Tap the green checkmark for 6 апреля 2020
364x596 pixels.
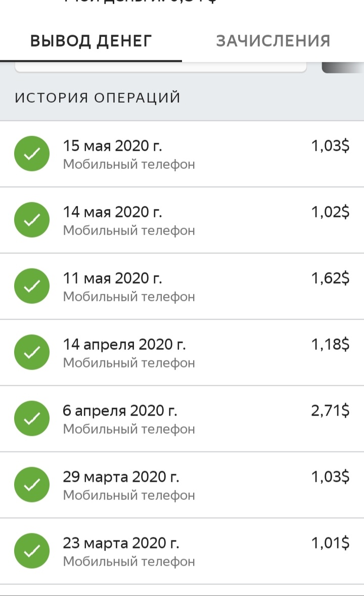32,418
